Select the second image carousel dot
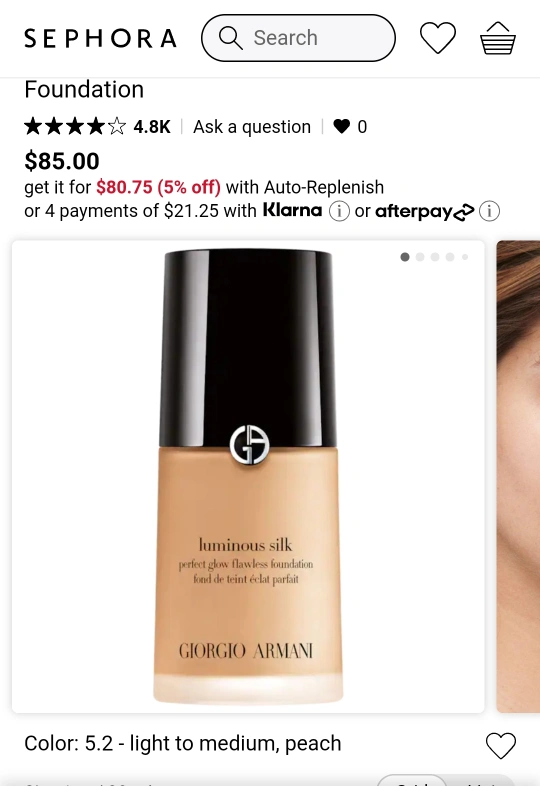Viewport: 540px width, 786px height. (x=420, y=257)
